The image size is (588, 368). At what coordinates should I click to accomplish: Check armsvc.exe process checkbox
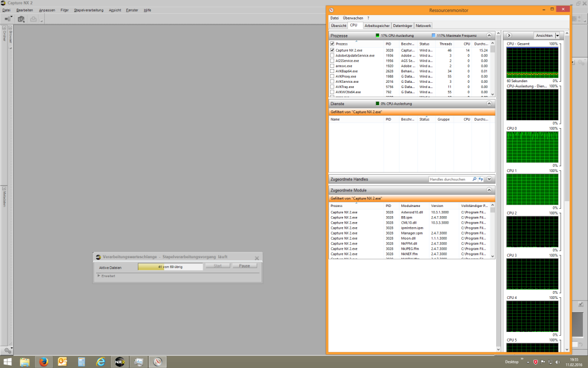[x=332, y=66]
